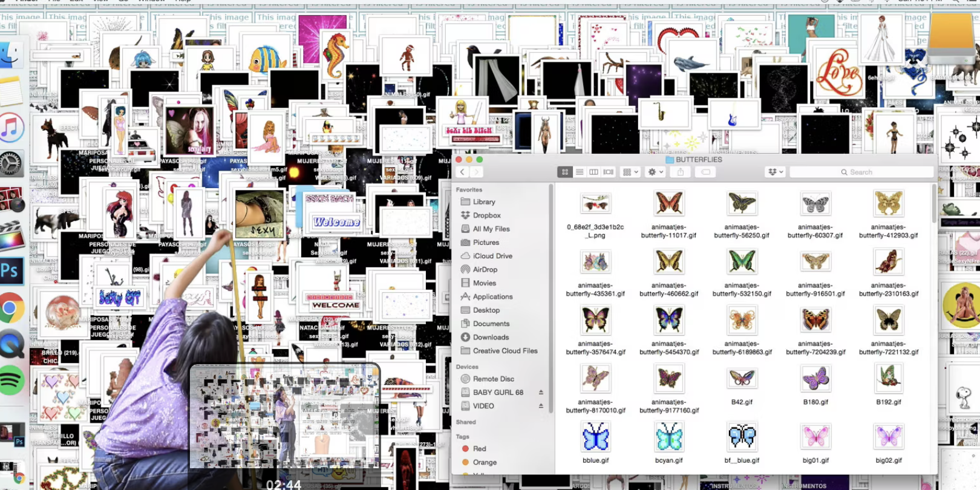Open Finder from the Dock
The height and width of the screenshot is (490, 980).
click(x=10, y=56)
